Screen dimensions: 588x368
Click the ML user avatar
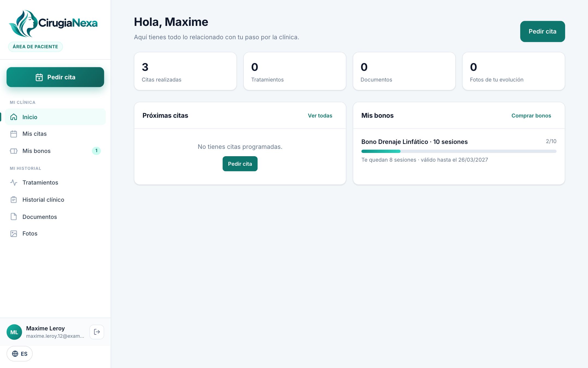point(14,332)
